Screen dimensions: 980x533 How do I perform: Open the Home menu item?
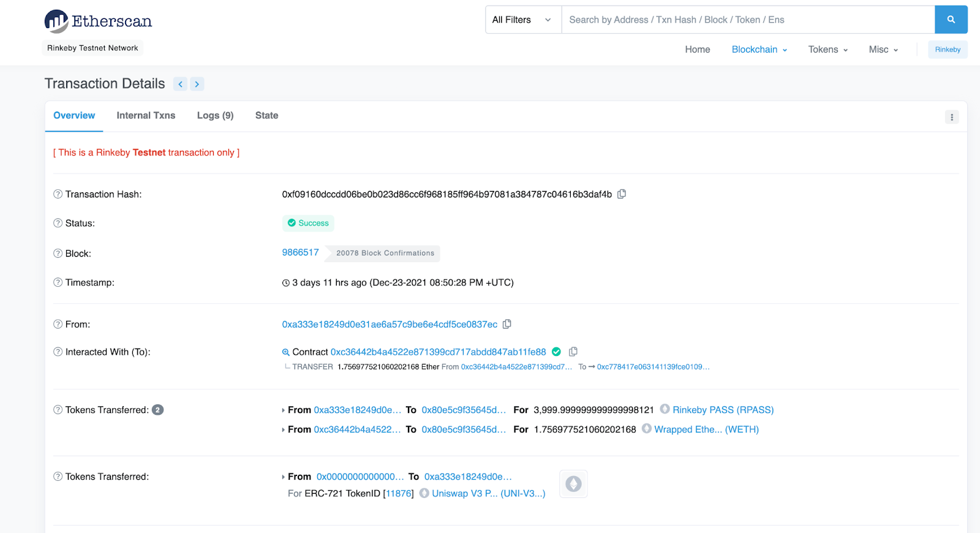[x=698, y=50]
